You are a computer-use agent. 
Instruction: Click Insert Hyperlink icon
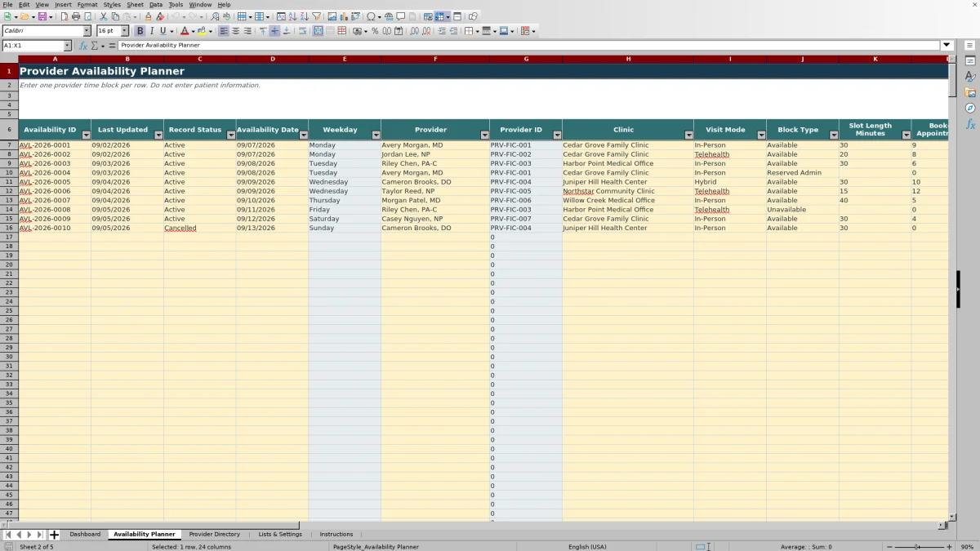coord(389,16)
